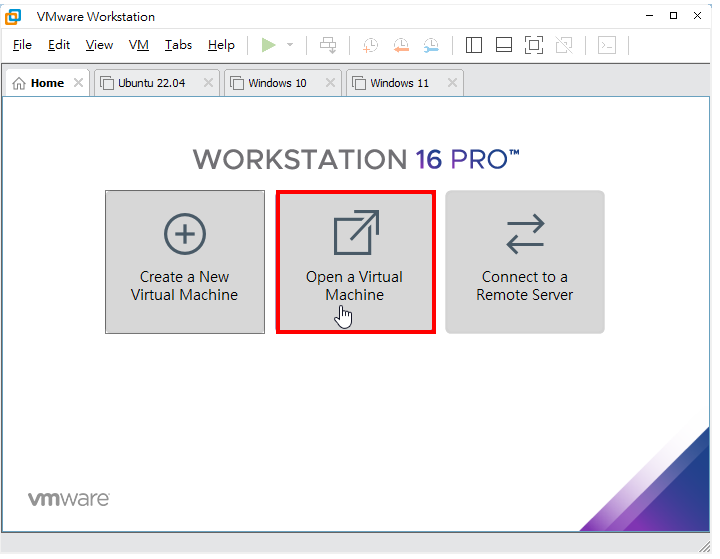This screenshot has width=720, height=559.
Task: Click the VMware Workstation title bar logo
Action: 13,17
